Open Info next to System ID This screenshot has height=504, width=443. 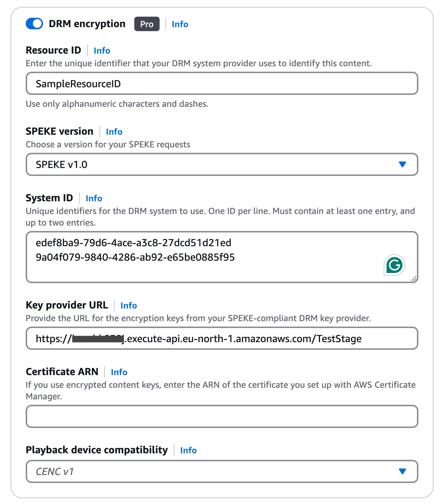point(94,198)
